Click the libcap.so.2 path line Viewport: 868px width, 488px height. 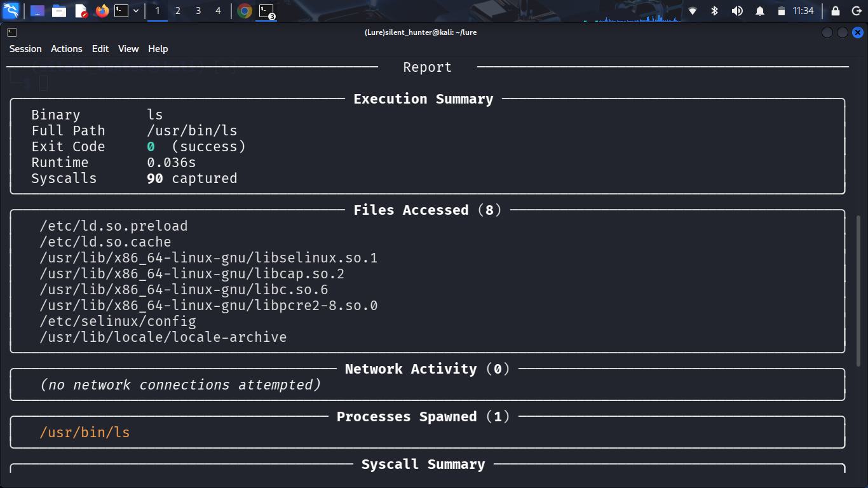[192, 274]
